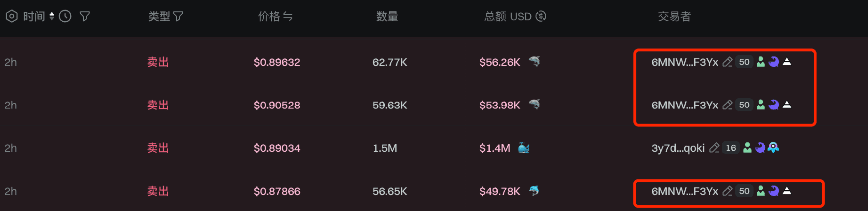This screenshot has height=211, width=868.
Task: Click the edit pencil for the first 6MNW...F3Yx row
Action: [x=727, y=62]
